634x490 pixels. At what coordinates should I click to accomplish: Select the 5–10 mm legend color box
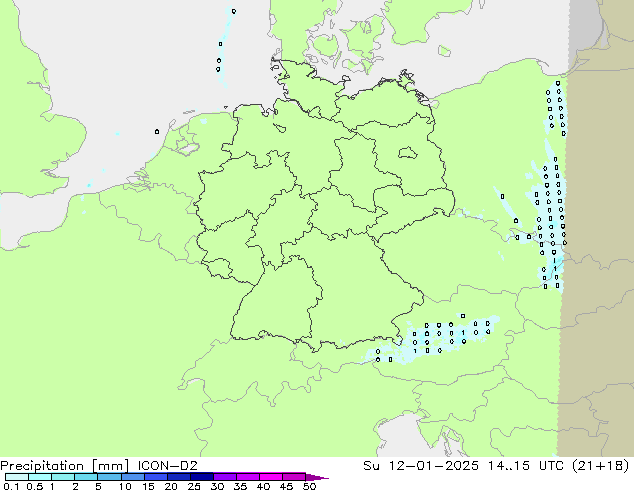pyautogui.click(x=109, y=477)
